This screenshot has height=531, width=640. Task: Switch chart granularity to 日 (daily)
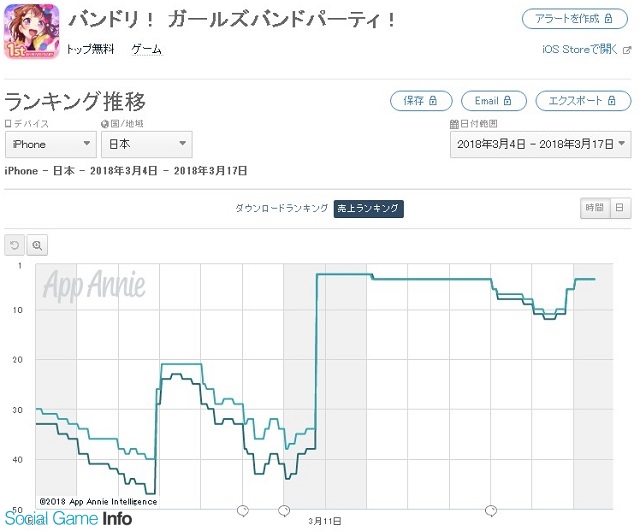click(620, 207)
